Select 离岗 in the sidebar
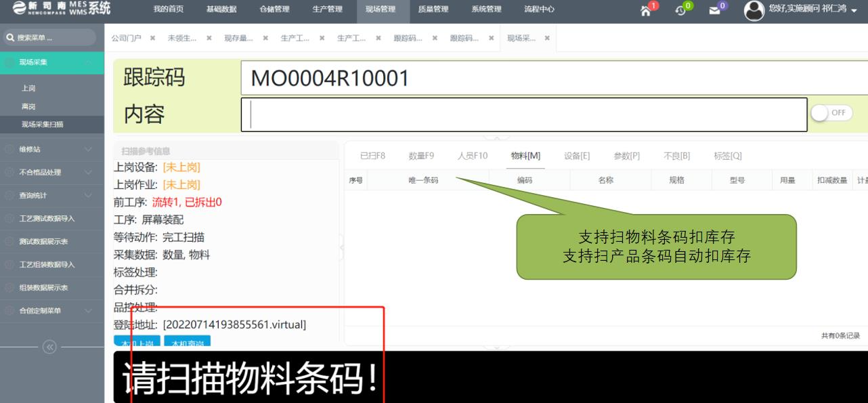This screenshot has height=403, width=868. [x=28, y=106]
